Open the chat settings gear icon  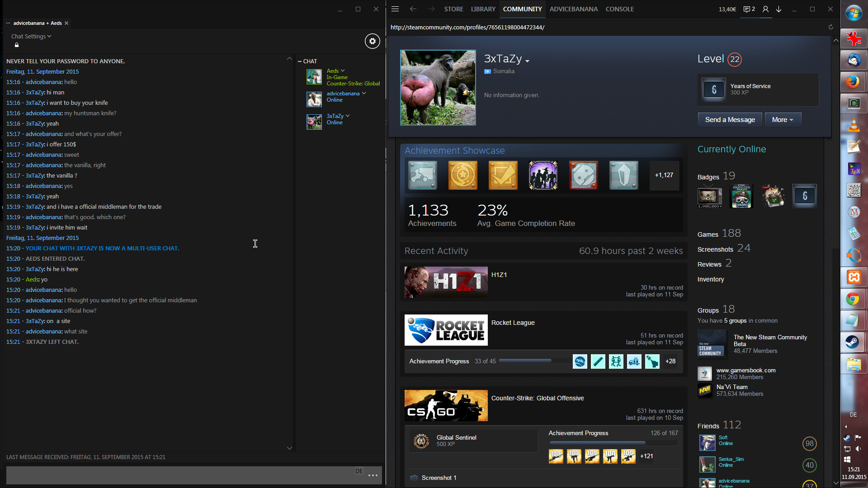point(372,41)
